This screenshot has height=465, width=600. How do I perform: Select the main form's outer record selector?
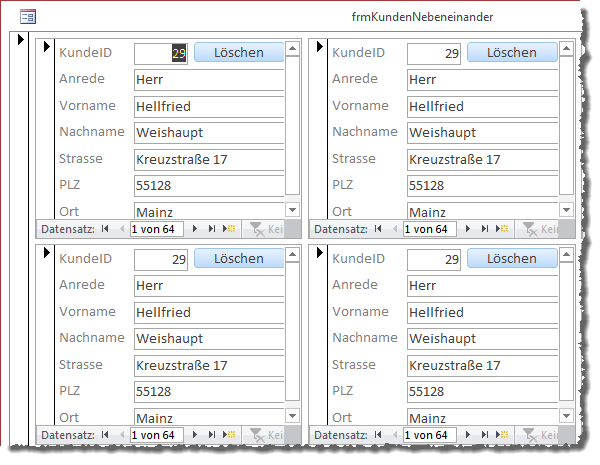pyautogui.click(x=20, y=238)
